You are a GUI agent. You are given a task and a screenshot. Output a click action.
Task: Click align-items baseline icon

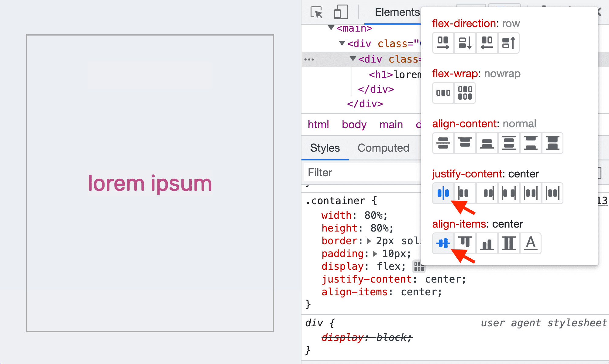click(x=529, y=243)
